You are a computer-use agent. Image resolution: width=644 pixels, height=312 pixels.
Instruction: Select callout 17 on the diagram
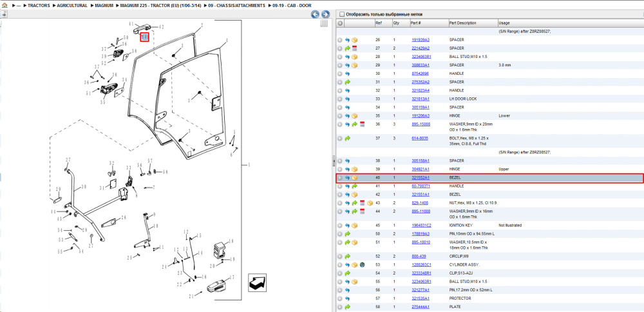[x=232, y=277]
